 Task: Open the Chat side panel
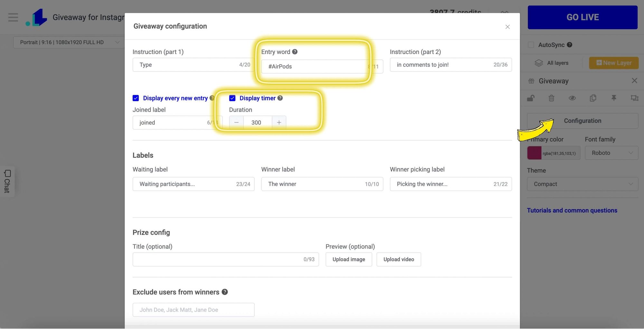tap(7, 181)
